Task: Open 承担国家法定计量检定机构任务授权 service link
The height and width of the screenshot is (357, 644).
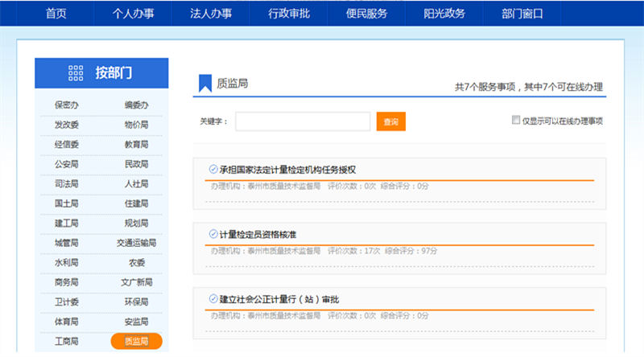Action: (287, 170)
